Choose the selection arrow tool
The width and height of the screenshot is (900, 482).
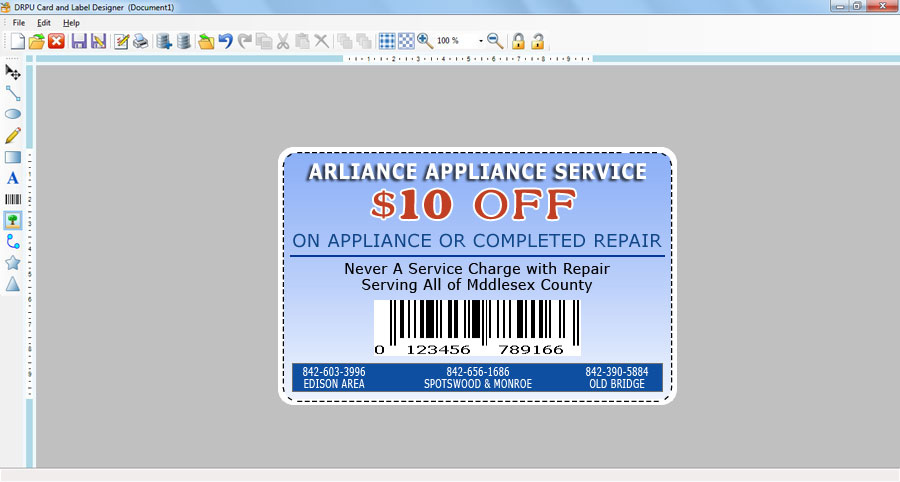coord(13,72)
